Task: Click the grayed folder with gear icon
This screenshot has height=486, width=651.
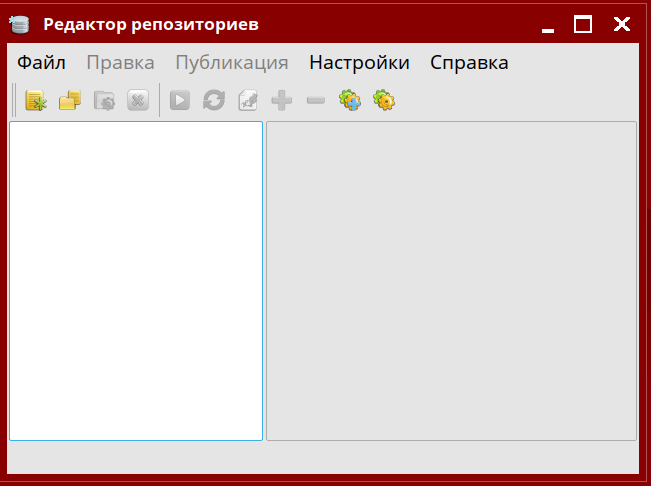Action: click(104, 100)
